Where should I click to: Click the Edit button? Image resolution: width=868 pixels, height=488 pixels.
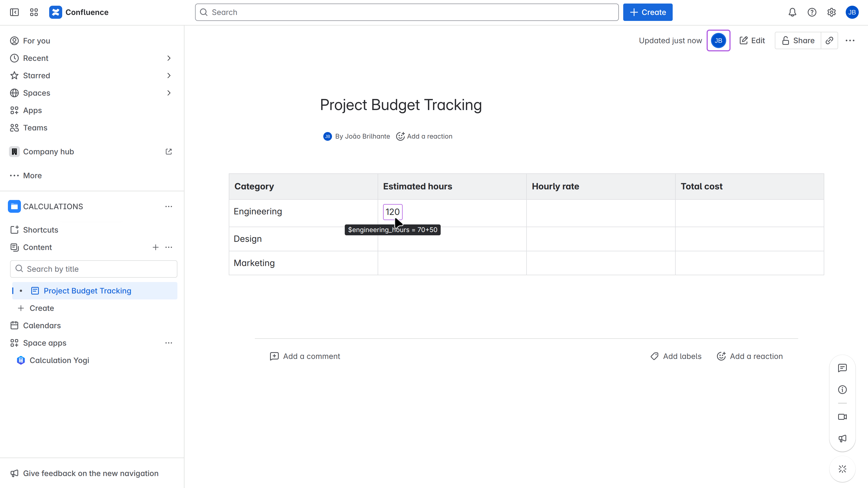[x=752, y=40]
